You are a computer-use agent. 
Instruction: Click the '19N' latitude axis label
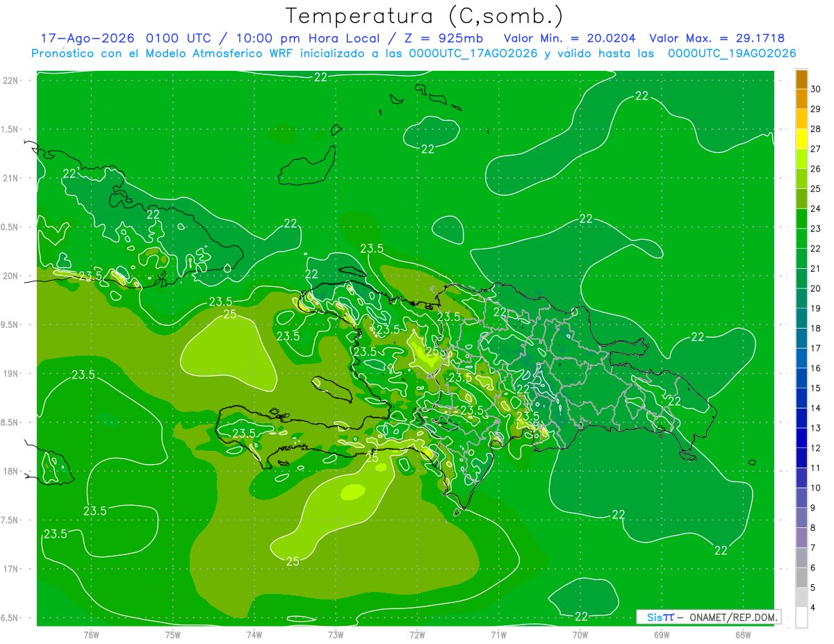pyautogui.click(x=11, y=374)
